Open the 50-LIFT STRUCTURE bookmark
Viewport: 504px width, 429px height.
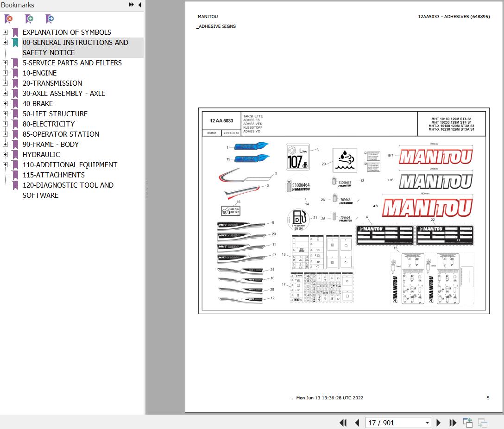coord(55,114)
